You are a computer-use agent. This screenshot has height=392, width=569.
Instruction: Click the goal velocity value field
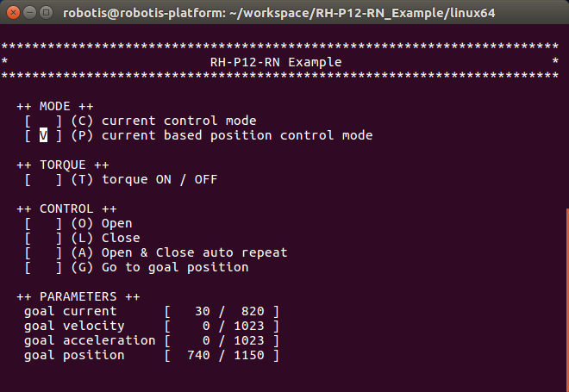[x=206, y=326]
